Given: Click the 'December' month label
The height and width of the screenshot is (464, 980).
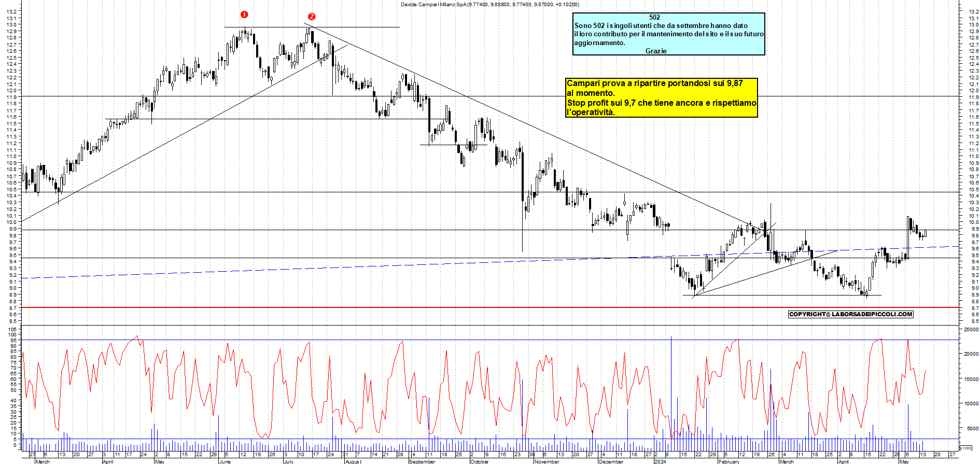Looking at the screenshot, I should coord(611,461).
